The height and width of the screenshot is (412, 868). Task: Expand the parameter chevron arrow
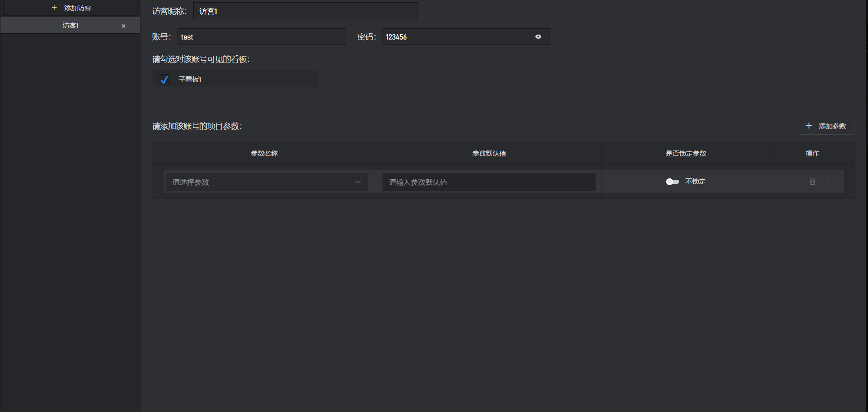click(358, 182)
